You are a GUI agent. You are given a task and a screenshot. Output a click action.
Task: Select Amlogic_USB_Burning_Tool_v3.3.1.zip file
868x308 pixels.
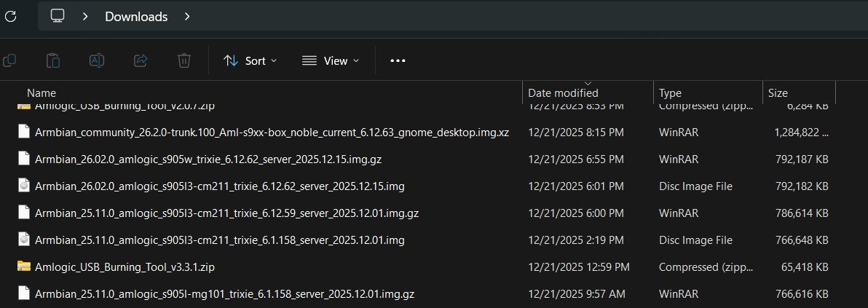(x=125, y=267)
